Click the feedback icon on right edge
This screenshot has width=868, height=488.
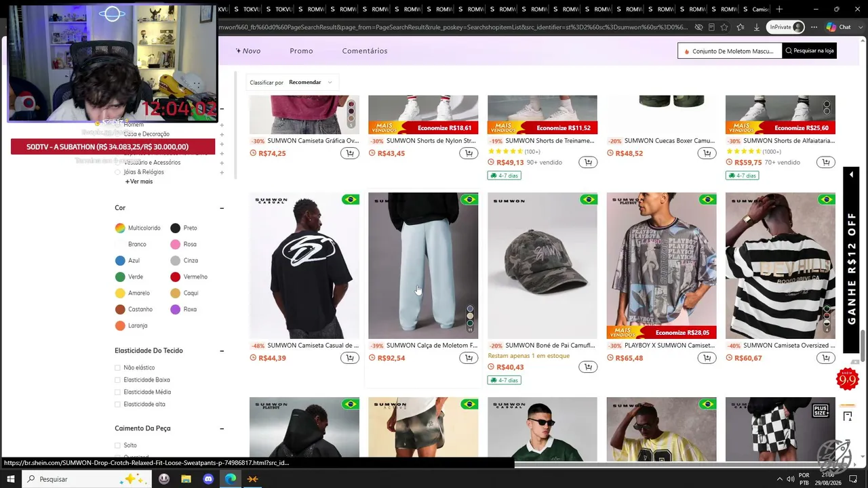coord(848,416)
